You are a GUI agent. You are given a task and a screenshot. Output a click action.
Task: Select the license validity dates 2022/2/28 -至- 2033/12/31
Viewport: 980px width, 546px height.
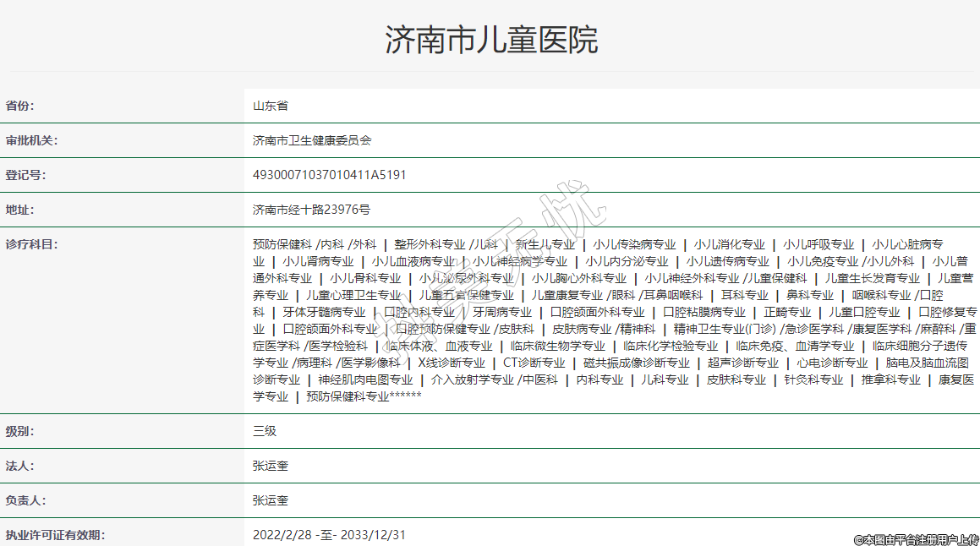coord(329,535)
